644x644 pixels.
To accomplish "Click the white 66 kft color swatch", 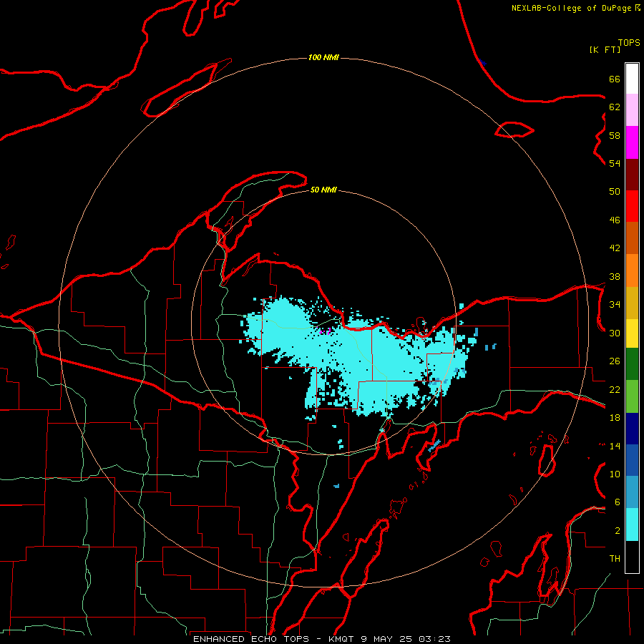I will [632, 79].
